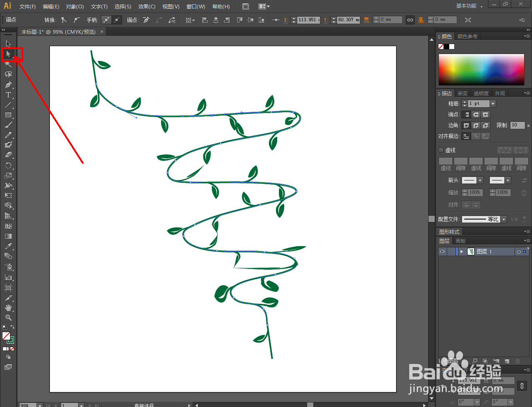The height and width of the screenshot is (407, 532).
Task: Switch to the 渐变 tab
Action: pyautogui.click(x=463, y=94)
